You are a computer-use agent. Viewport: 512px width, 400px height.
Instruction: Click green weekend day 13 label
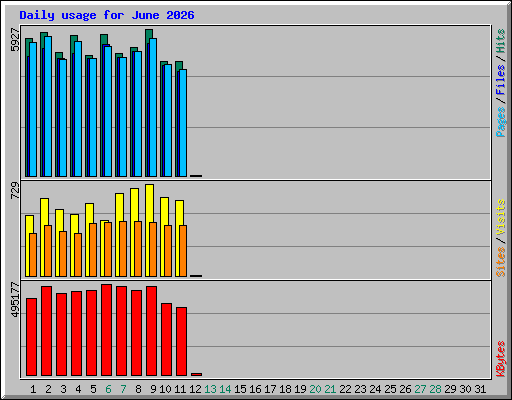click(210, 389)
